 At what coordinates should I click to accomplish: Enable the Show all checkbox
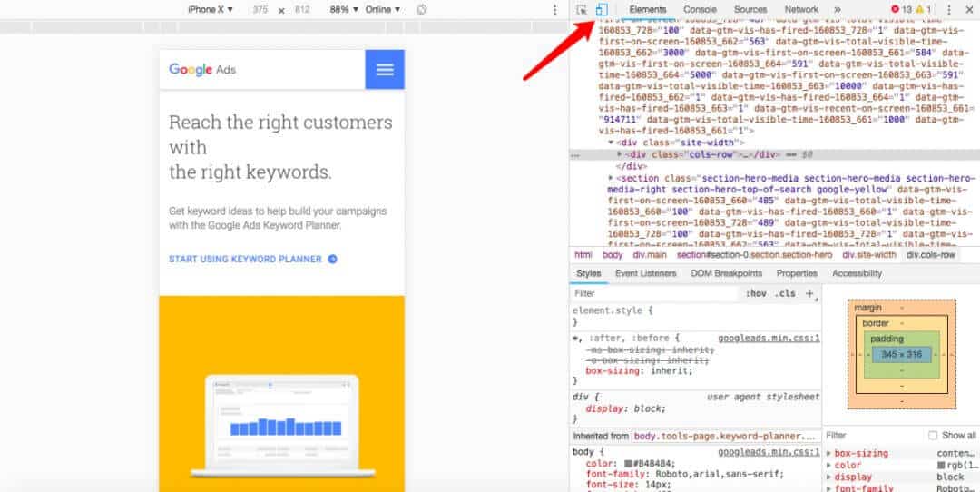(933, 435)
